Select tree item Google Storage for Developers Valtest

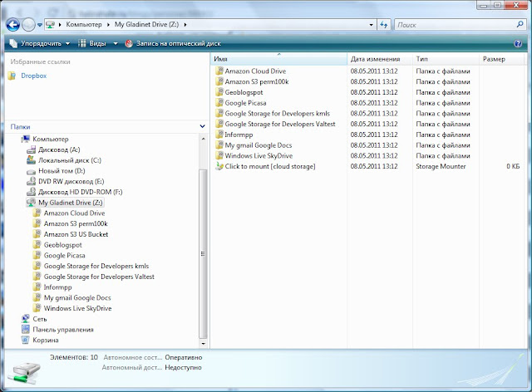(x=99, y=277)
